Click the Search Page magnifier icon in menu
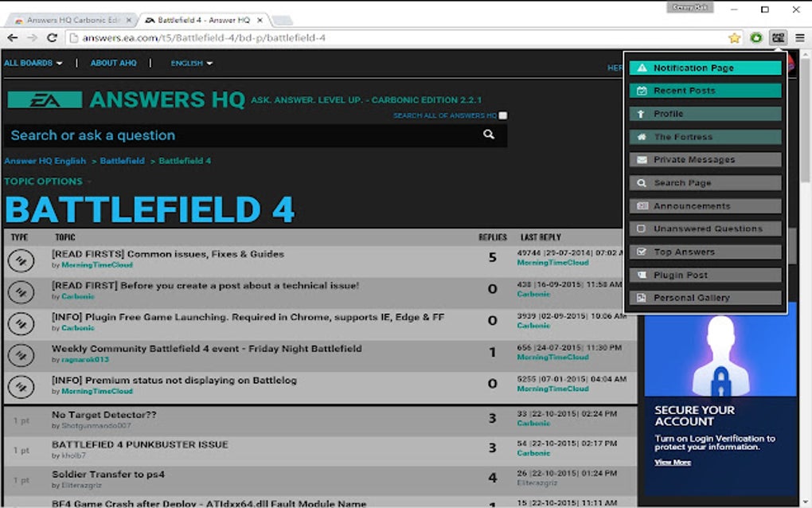This screenshot has width=812, height=508. [x=642, y=182]
